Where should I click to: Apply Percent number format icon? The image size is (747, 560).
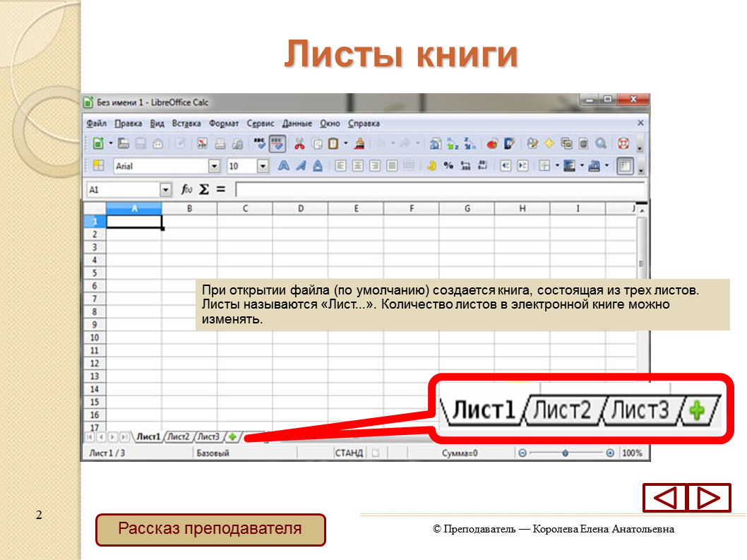coord(448,166)
